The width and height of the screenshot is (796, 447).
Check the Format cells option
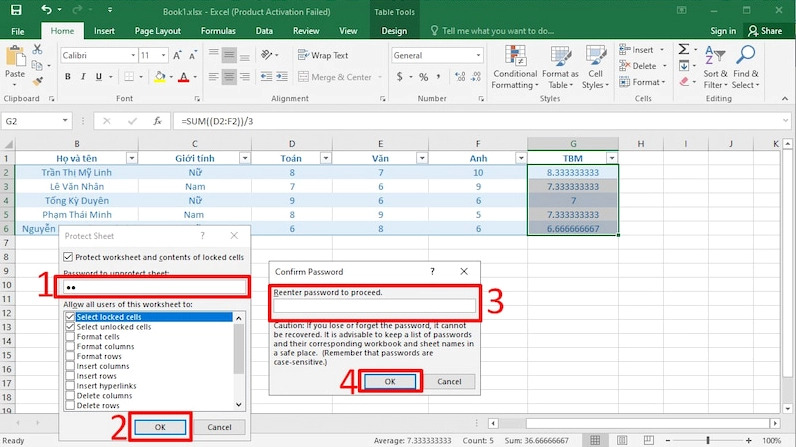point(70,337)
